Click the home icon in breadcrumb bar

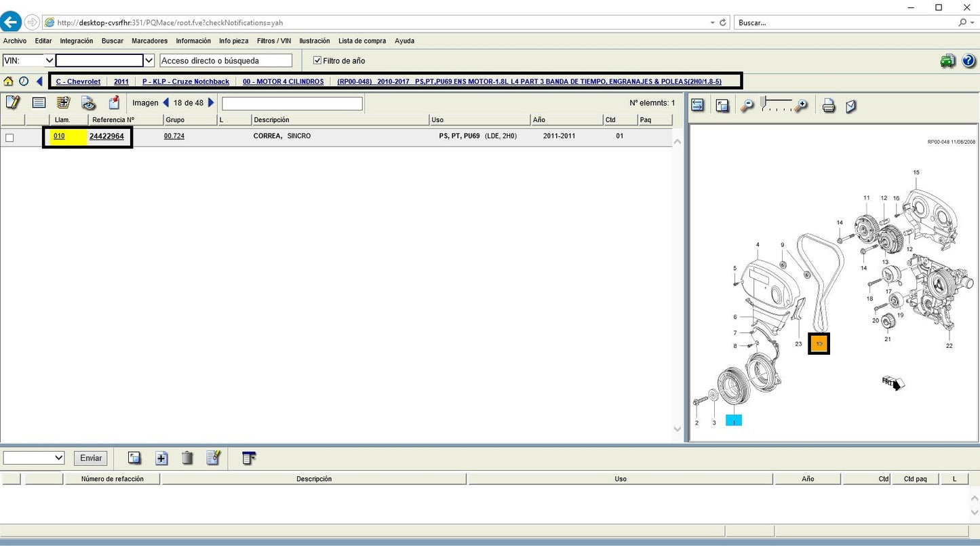pos(8,81)
